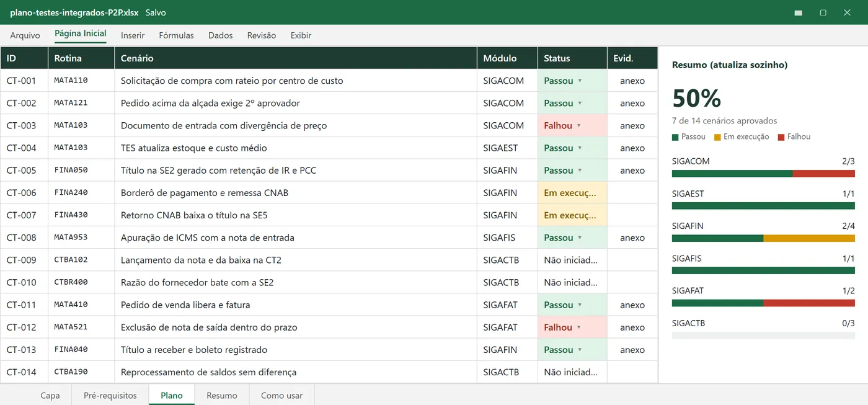Viewport: 868px width, 405px height.
Task: Open the Exibir ribbon tab
Action: 301,35
